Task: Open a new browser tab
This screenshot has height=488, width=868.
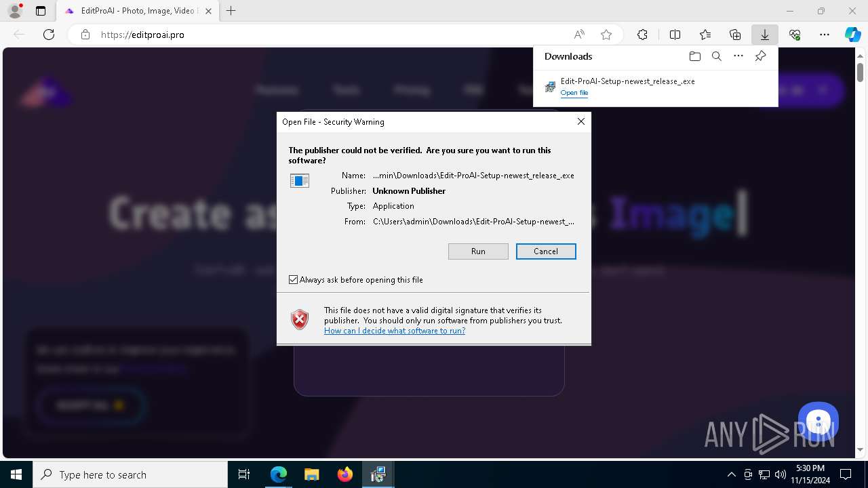Action: click(231, 11)
